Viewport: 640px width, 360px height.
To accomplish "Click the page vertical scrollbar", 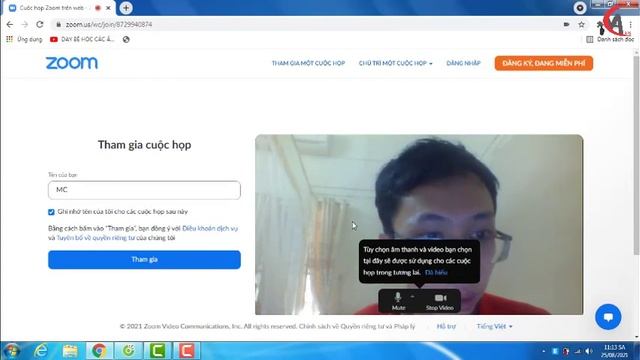I will pos(636,155).
